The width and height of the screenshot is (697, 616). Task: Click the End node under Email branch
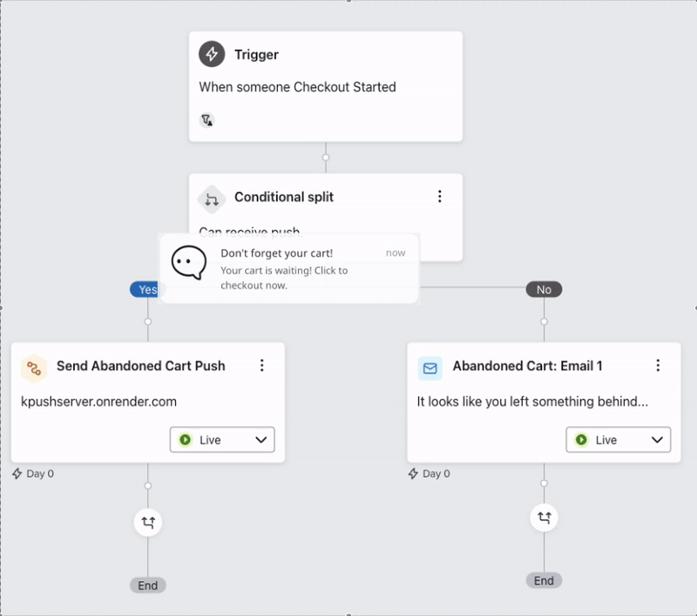point(544,580)
